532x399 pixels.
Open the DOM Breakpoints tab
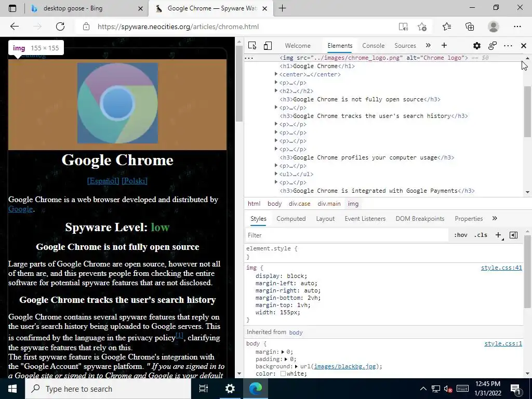pyautogui.click(x=420, y=219)
